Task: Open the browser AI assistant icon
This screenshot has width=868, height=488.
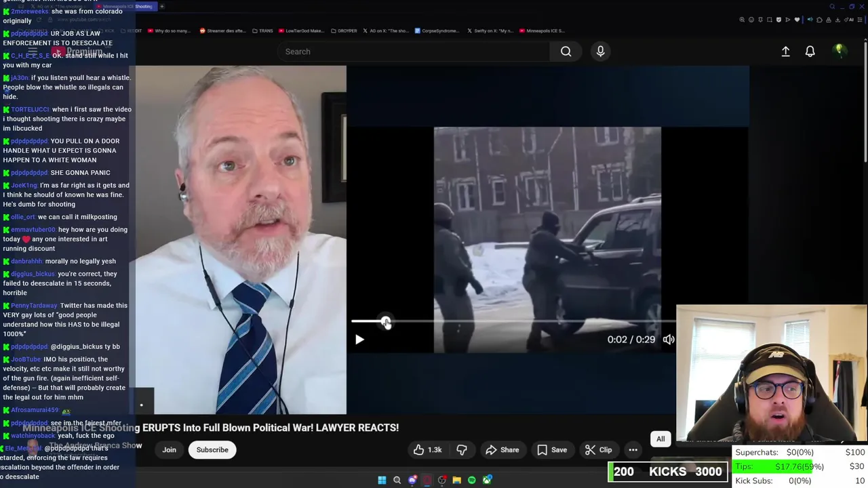Action: click(848, 20)
